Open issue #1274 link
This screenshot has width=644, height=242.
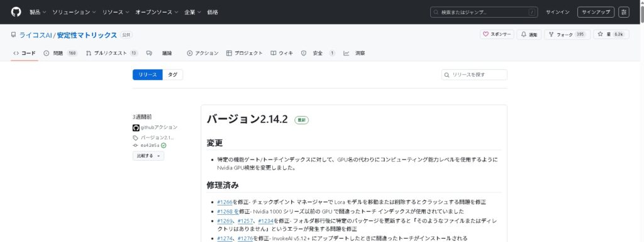tap(225, 238)
